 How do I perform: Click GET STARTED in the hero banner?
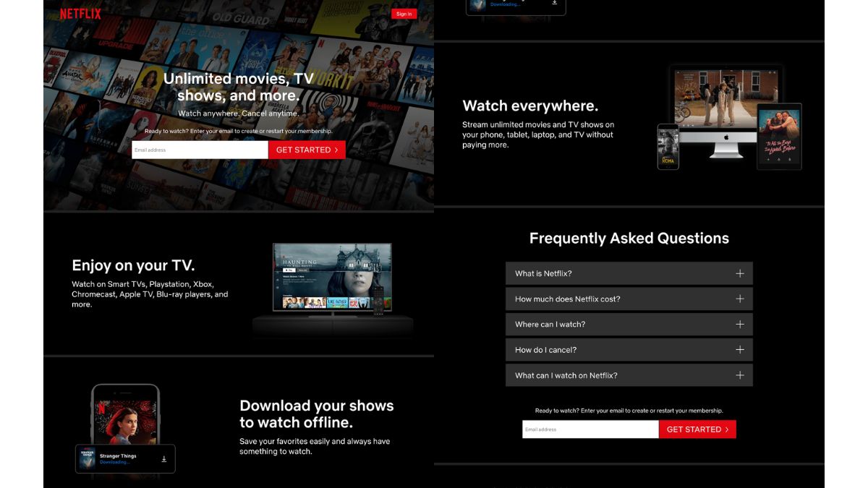(x=307, y=150)
